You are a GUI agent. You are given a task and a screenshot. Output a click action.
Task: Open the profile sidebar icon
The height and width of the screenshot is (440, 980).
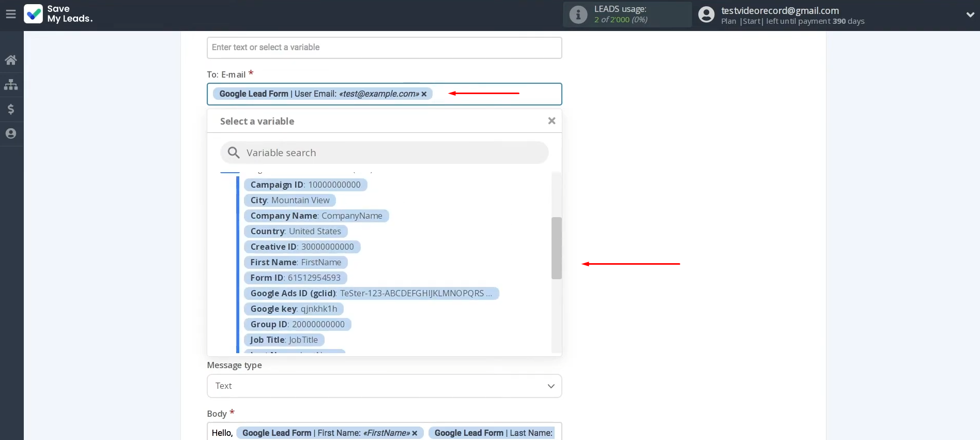pos(11,133)
